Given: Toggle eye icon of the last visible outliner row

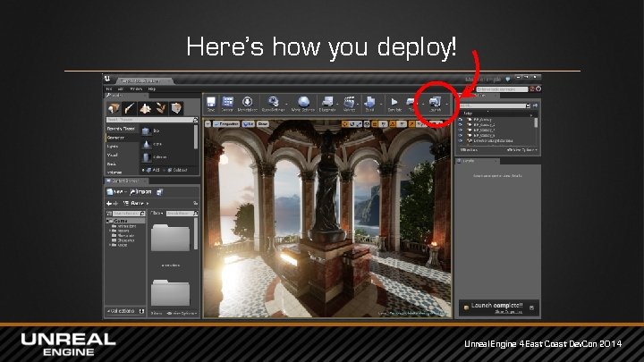Looking at the screenshot, I should click(x=461, y=141).
